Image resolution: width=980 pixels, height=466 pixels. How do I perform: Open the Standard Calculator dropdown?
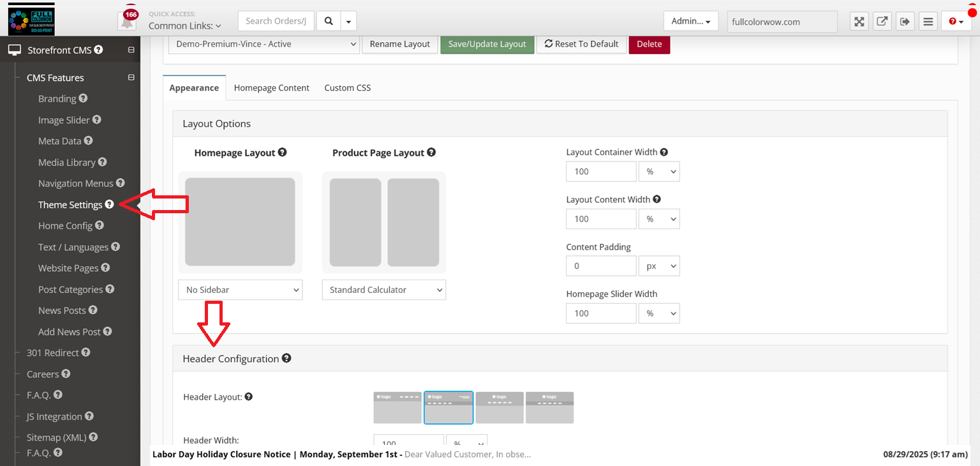(383, 290)
